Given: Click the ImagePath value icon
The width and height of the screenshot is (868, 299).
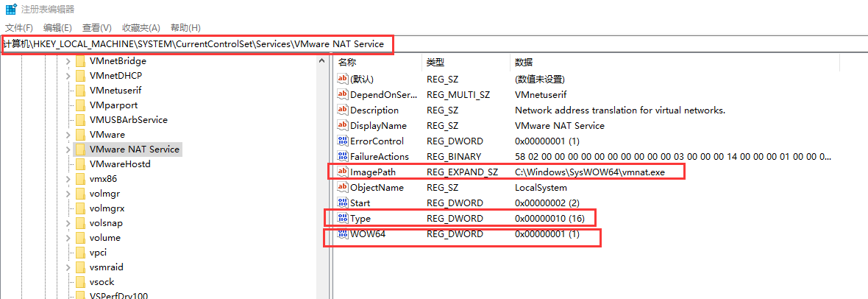Looking at the screenshot, I should pyautogui.click(x=343, y=172).
